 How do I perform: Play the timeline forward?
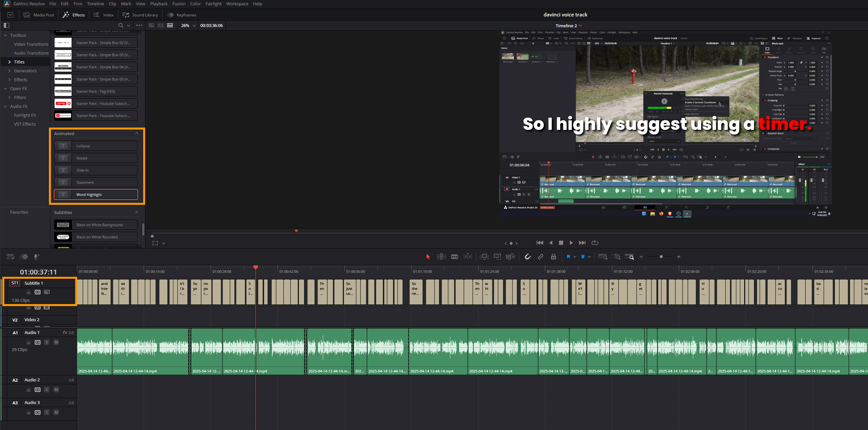click(571, 243)
